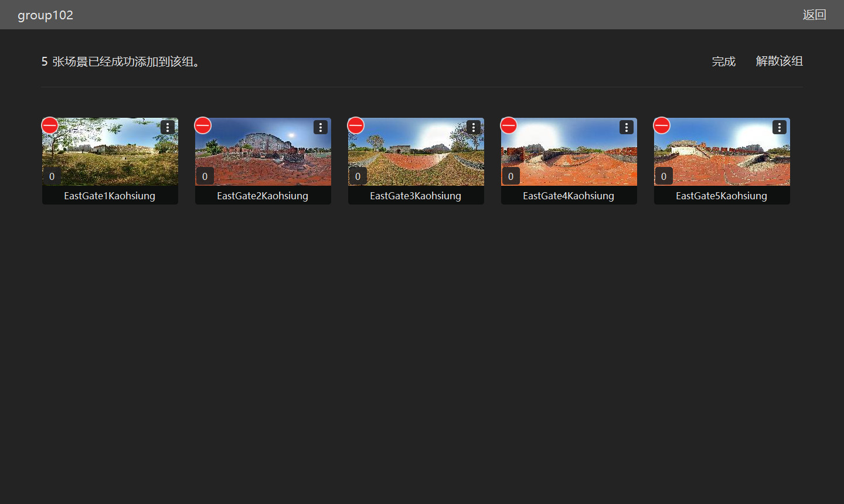Open the kebab menu on EastGate5Kaohsiung
844x504 pixels.
point(780,127)
